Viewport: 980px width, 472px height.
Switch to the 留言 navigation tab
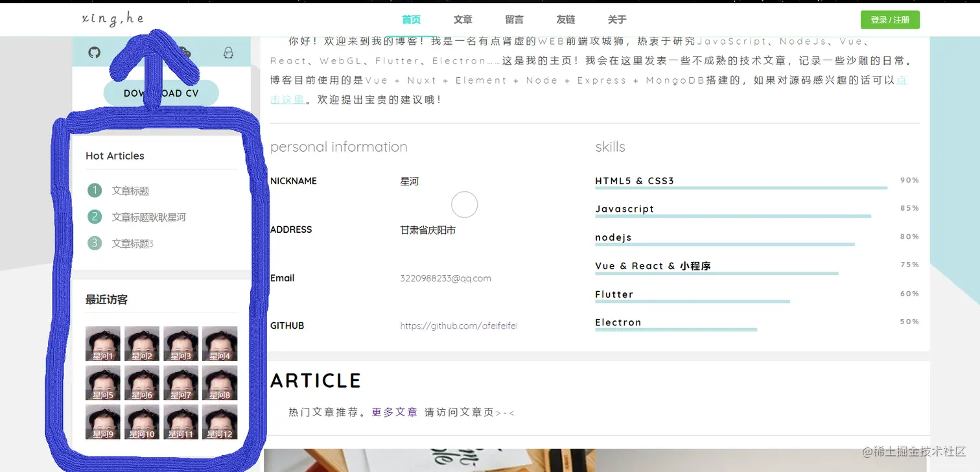(x=514, y=19)
